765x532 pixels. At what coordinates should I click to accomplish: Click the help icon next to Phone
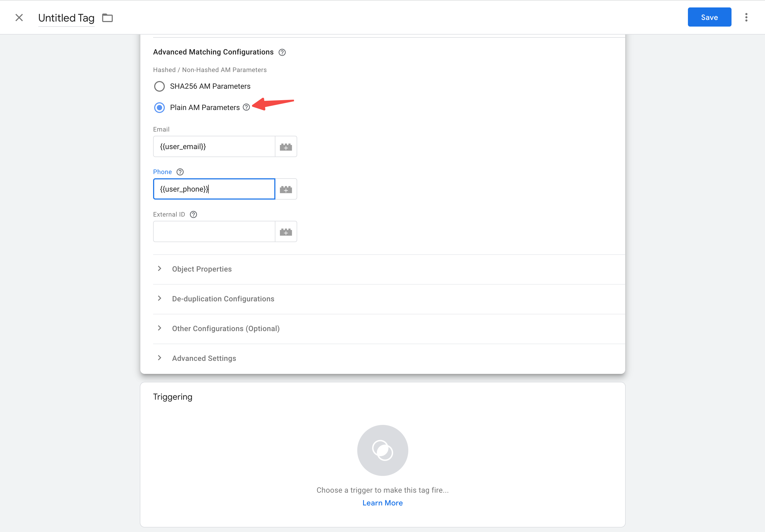(x=180, y=172)
